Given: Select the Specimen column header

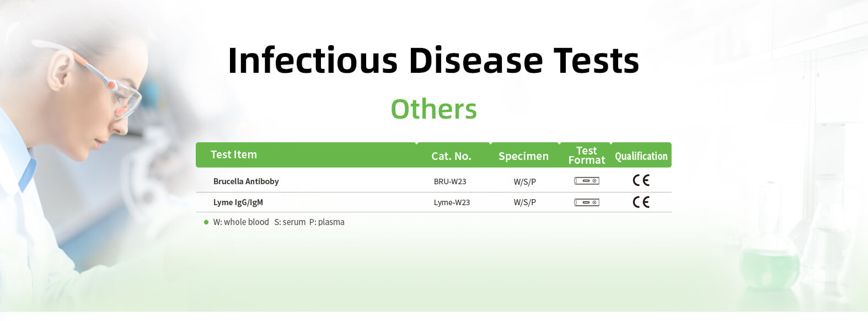Looking at the screenshot, I should click(523, 156).
